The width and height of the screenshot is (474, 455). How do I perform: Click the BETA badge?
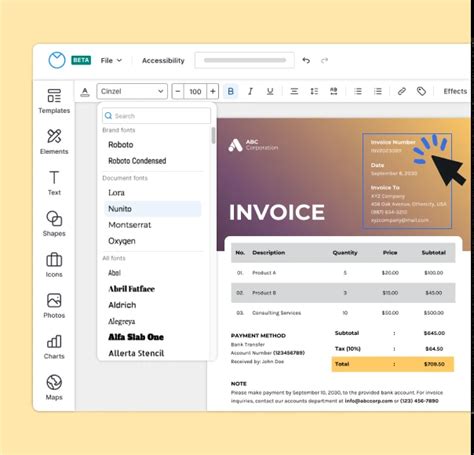pyautogui.click(x=81, y=60)
